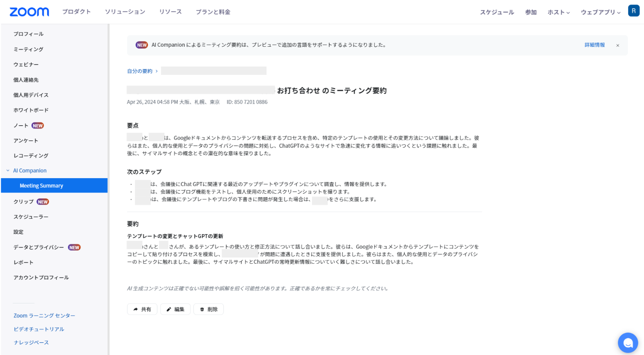
Task: Open the プロダクト menu in header
Action: click(76, 12)
